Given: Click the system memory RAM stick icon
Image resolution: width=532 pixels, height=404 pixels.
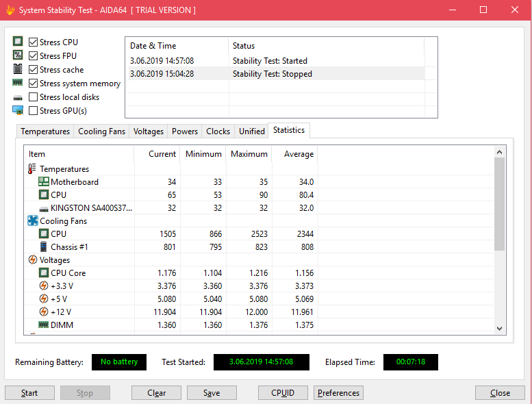Looking at the screenshot, I should tap(18, 82).
